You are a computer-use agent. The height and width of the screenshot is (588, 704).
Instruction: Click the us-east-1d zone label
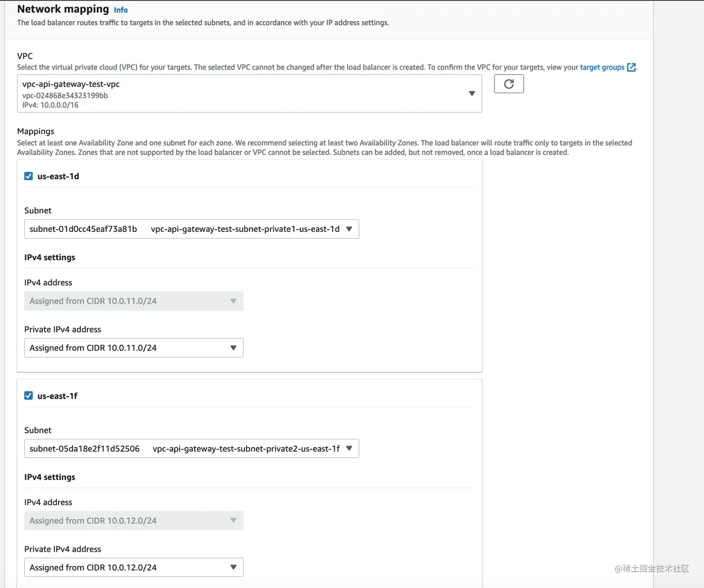click(x=58, y=176)
